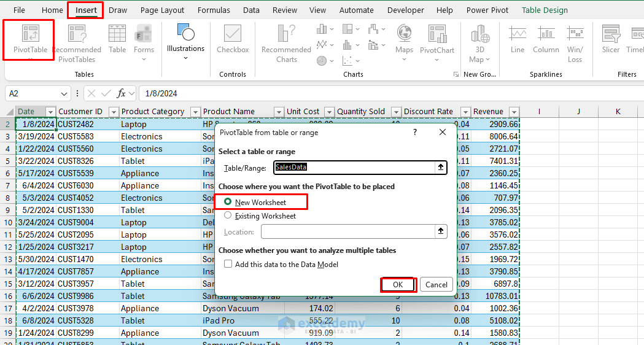The image size is (644, 345).
Task: Open the Quantity Sold filter dropdown
Action: (396, 112)
